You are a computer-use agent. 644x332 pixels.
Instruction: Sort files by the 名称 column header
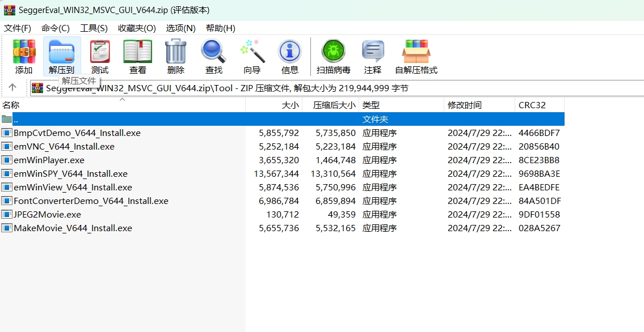(123, 105)
